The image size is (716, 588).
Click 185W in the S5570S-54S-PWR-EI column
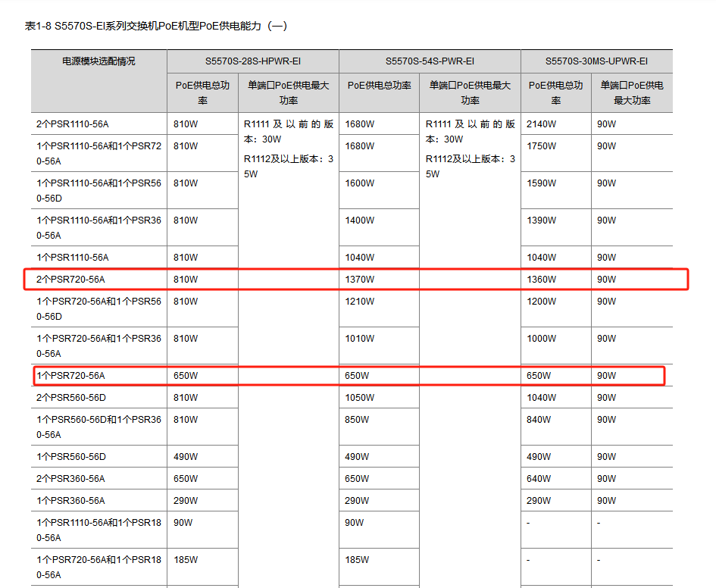point(357,560)
